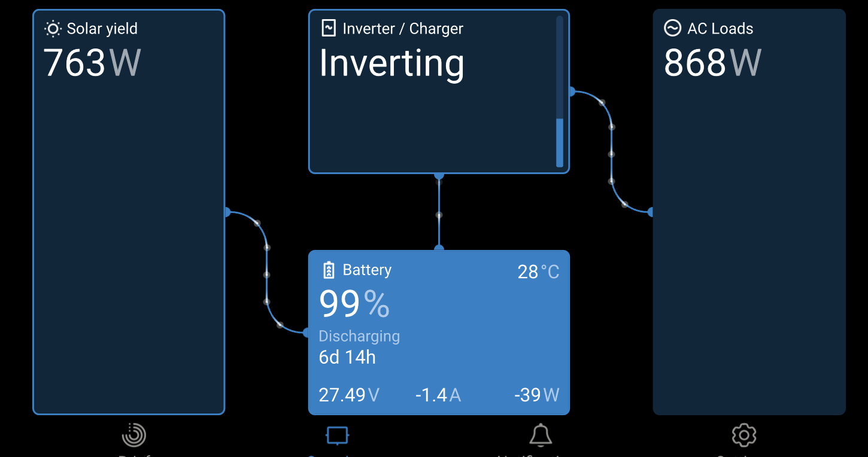868x457 pixels.
Task: Click the AC Loads sine-wave icon
Action: (x=672, y=28)
